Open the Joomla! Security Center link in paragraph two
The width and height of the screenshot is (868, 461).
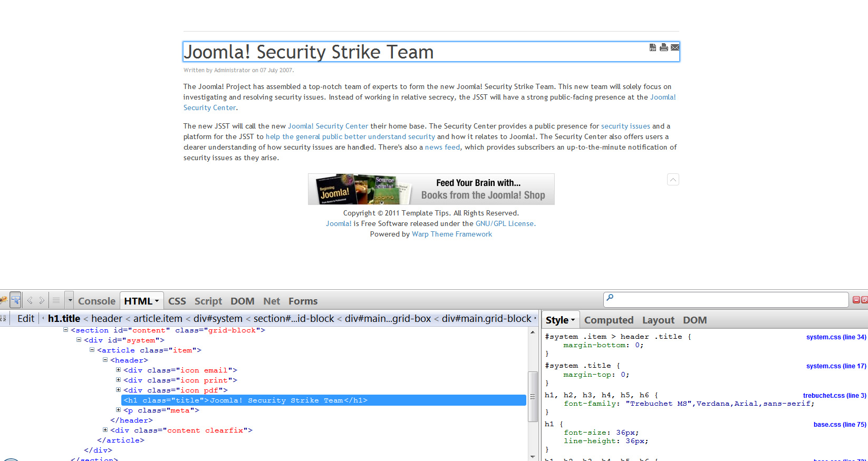(328, 126)
